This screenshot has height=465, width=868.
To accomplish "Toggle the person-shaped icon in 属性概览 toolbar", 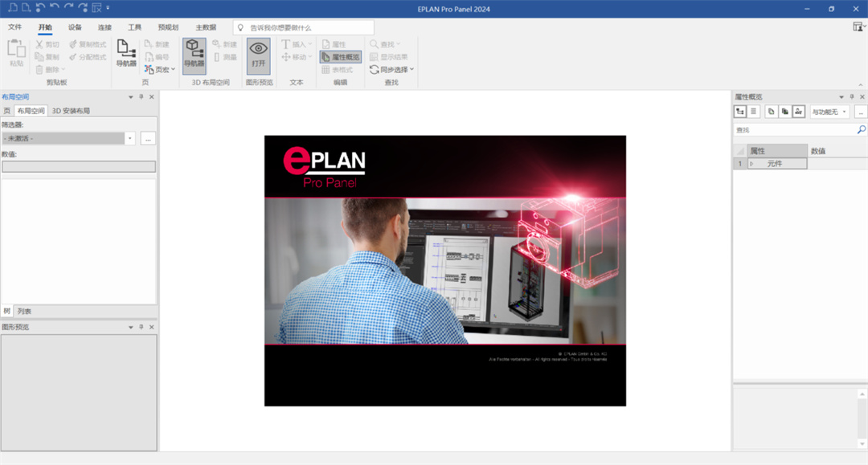I will point(798,112).
